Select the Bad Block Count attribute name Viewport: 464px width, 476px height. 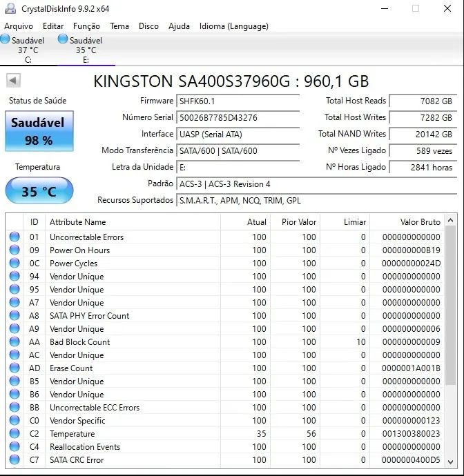click(x=79, y=341)
